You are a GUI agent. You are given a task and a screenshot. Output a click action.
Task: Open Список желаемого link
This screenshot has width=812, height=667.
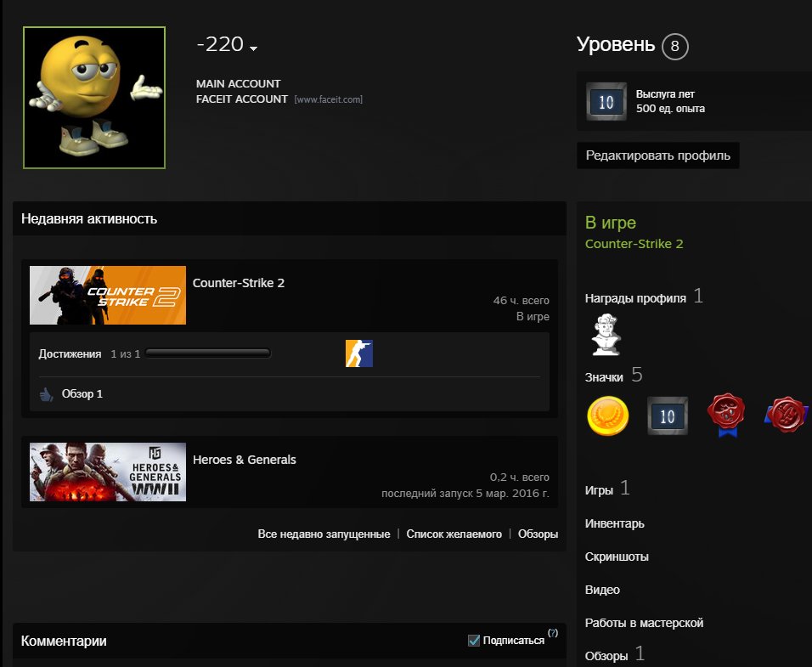(454, 534)
